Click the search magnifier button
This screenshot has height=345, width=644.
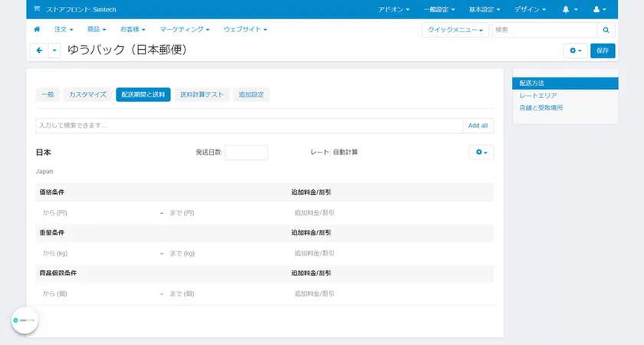tap(606, 30)
